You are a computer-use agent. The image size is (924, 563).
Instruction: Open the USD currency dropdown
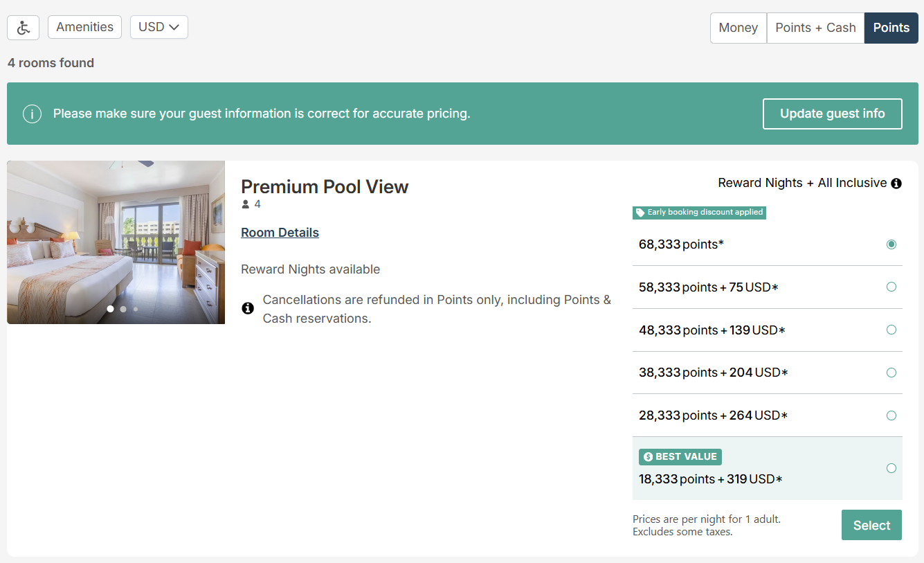tap(159, 27)
